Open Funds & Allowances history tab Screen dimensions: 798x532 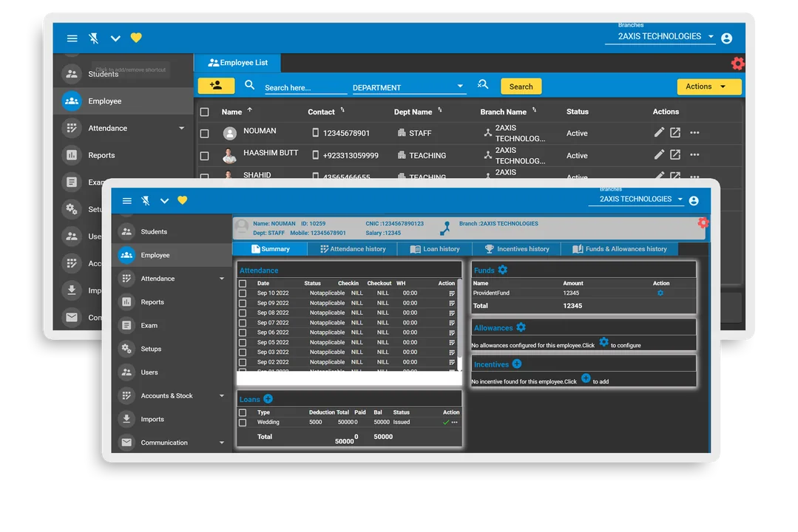click(x=619, y=249)
